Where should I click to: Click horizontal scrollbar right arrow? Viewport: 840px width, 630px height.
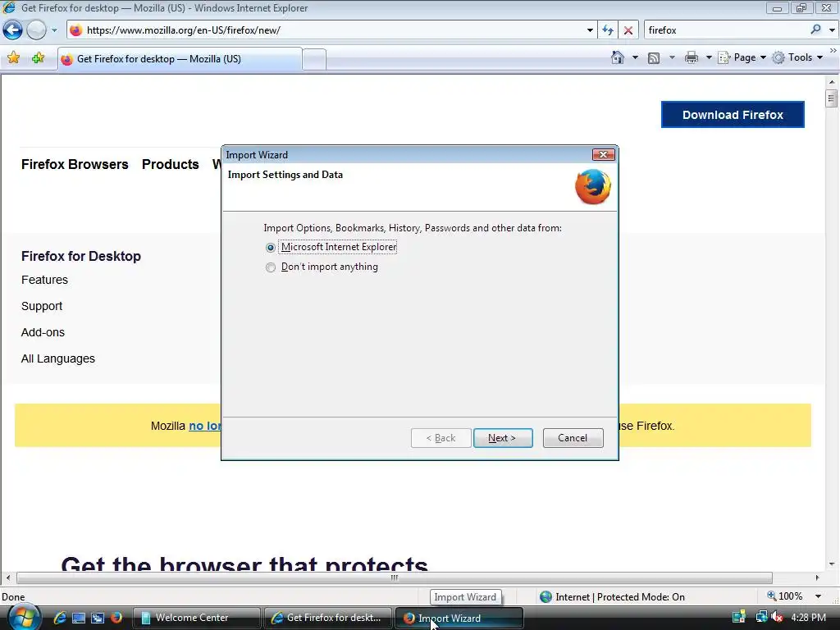tap(817, 577)
